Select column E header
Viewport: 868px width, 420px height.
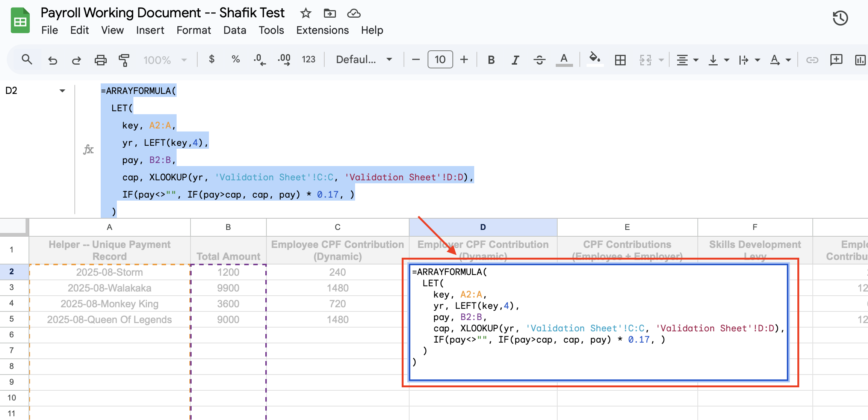coord(627,227)
